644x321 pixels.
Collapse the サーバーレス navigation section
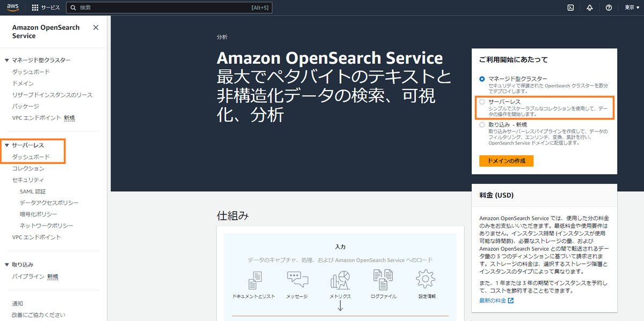click(7, 145)
